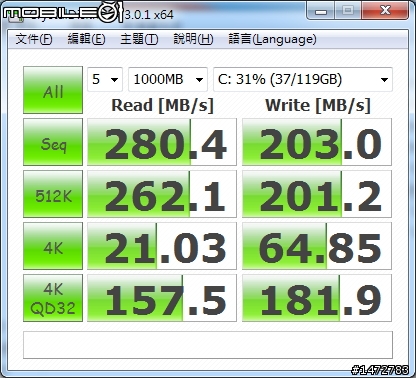This screenshot has height=378, width=416.
Task: Click the Write [MB/s] column header
Action: click(318, 106)
